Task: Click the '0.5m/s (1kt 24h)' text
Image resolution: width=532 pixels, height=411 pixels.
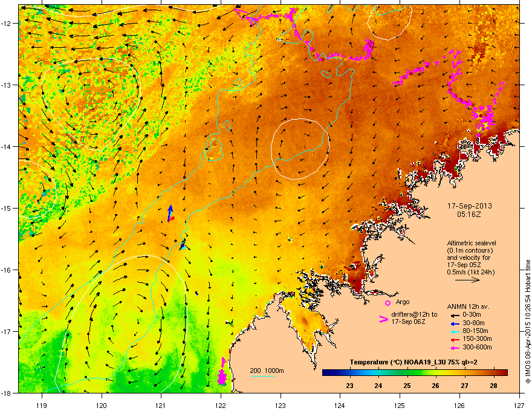Action: point(470,272)
